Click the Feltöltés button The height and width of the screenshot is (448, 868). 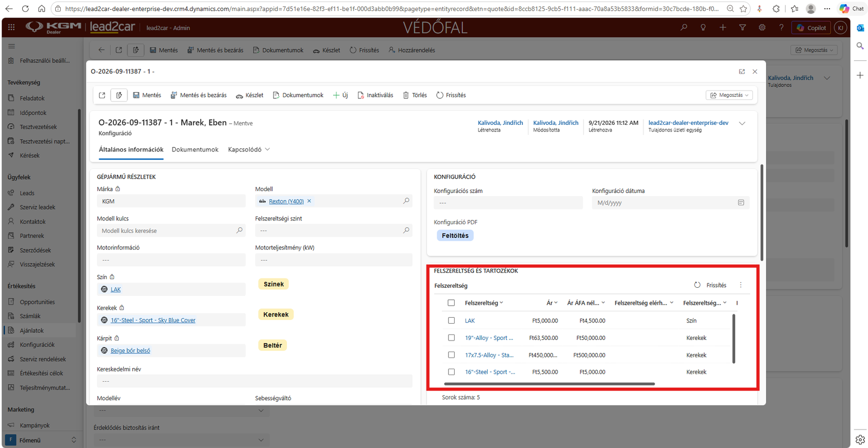tap(455, 236)
